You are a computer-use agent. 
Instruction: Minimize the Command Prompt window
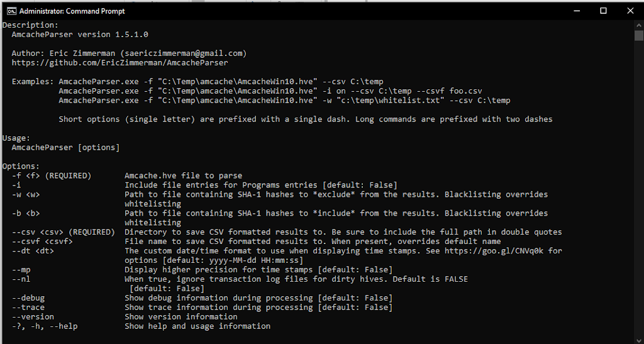[x=575, y=11]
